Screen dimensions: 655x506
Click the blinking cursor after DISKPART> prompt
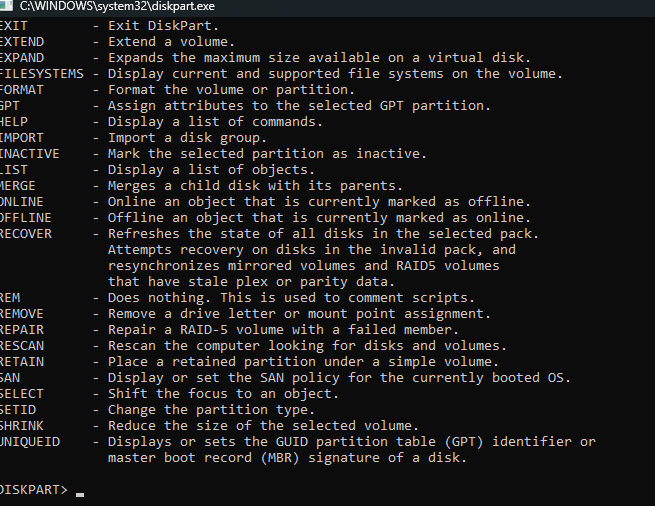click(x=80, y=493)
